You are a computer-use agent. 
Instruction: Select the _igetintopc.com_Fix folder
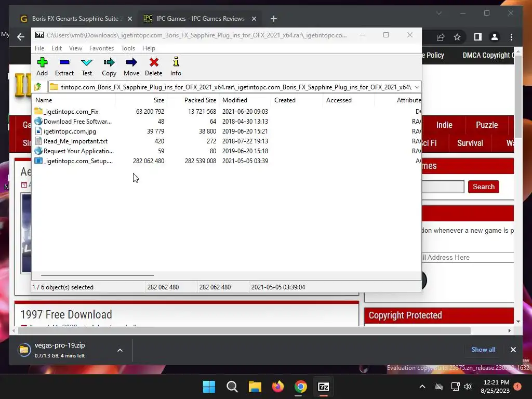coord(71,112)
